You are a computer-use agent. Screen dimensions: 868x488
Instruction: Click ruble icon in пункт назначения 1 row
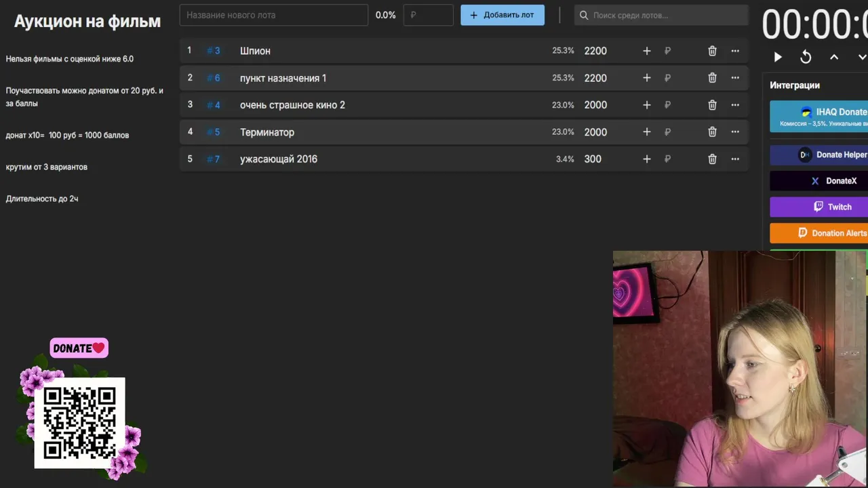click(x=667, y=78)
